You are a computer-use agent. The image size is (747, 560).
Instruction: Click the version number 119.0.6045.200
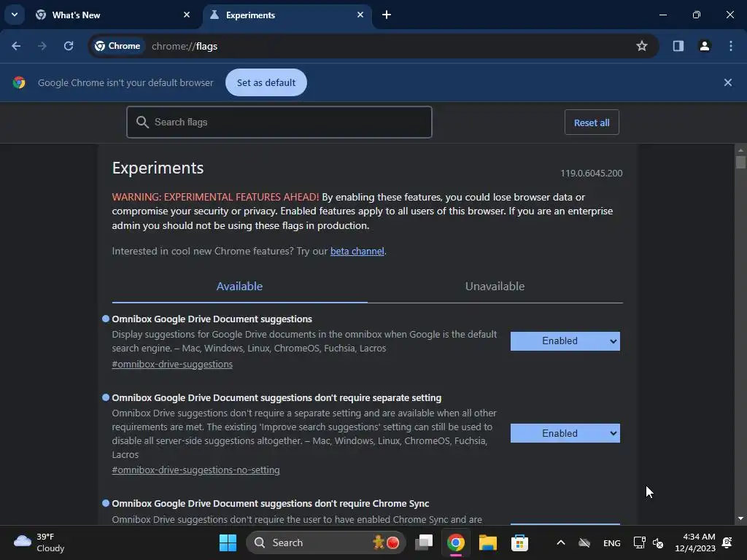(x=591, y=174)
